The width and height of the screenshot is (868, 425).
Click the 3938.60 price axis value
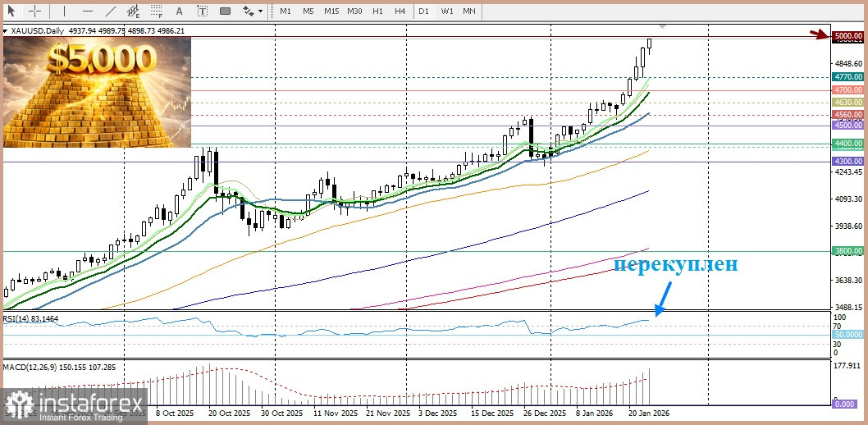click(850, 226)
